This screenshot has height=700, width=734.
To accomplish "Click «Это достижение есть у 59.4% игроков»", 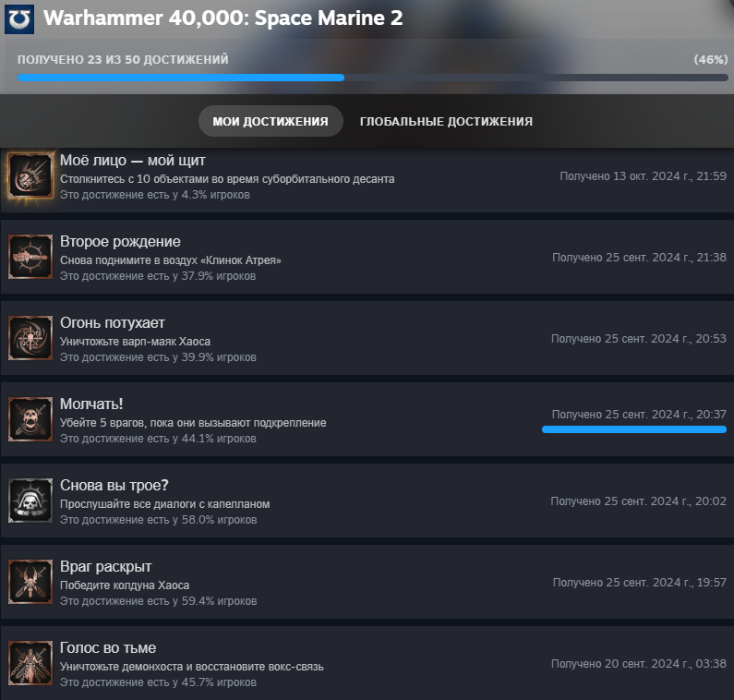I will (x=158, y=601).
